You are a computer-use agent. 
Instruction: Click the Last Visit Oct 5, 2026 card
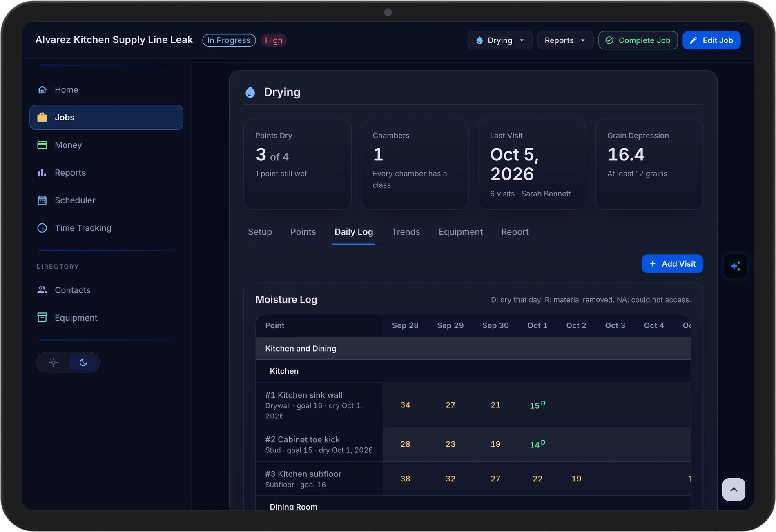pos(532,164)
